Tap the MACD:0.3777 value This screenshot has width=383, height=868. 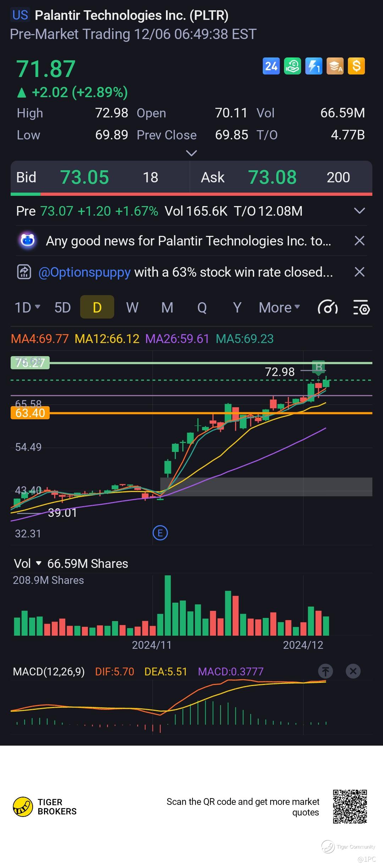(x=231, y=671)
